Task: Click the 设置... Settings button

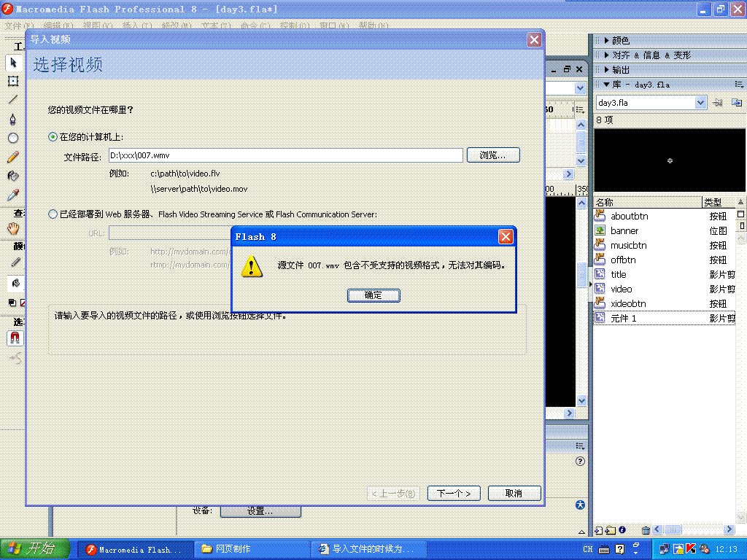Action: (260, 511)
